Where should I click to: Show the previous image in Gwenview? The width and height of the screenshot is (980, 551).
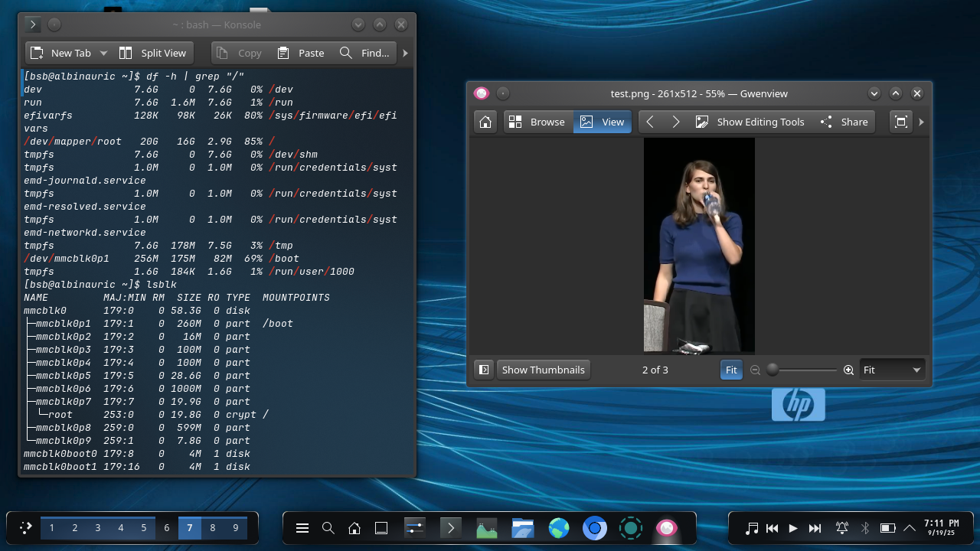(x=650, y=122)
